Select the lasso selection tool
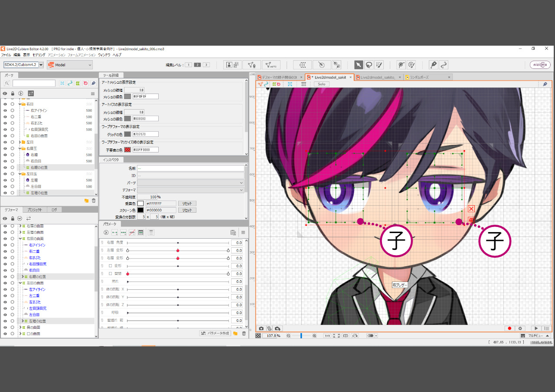 [369, 65]
